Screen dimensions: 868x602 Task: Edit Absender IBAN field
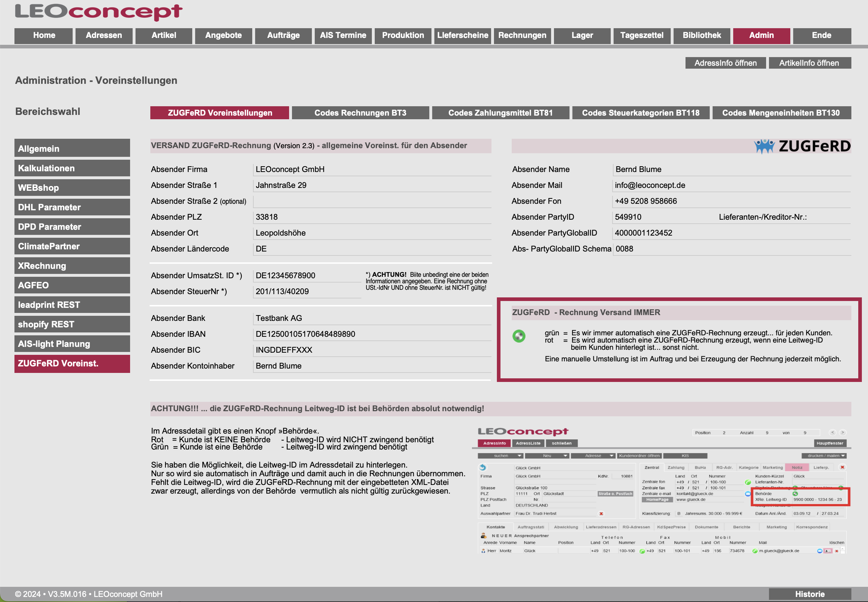coord(372,334)
